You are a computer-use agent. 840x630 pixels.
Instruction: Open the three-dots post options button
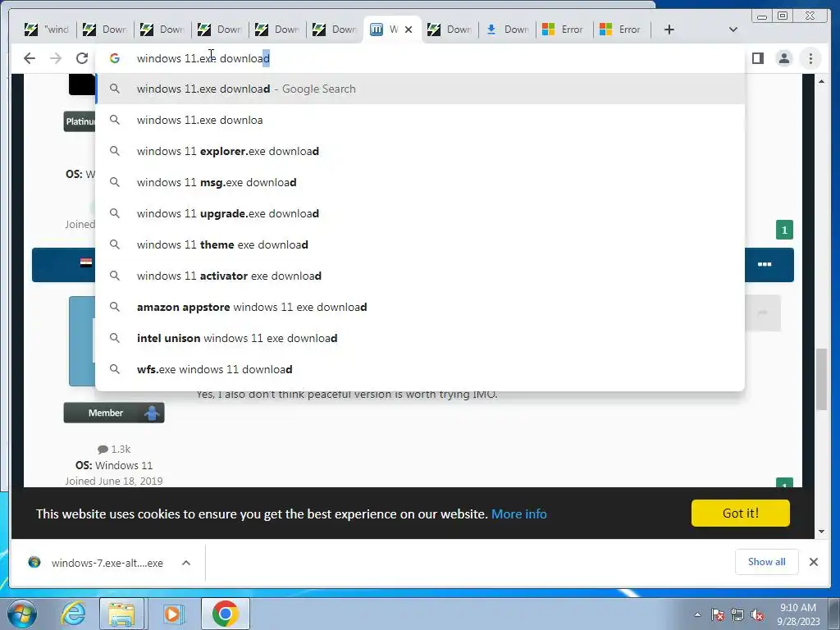(765, 264)
